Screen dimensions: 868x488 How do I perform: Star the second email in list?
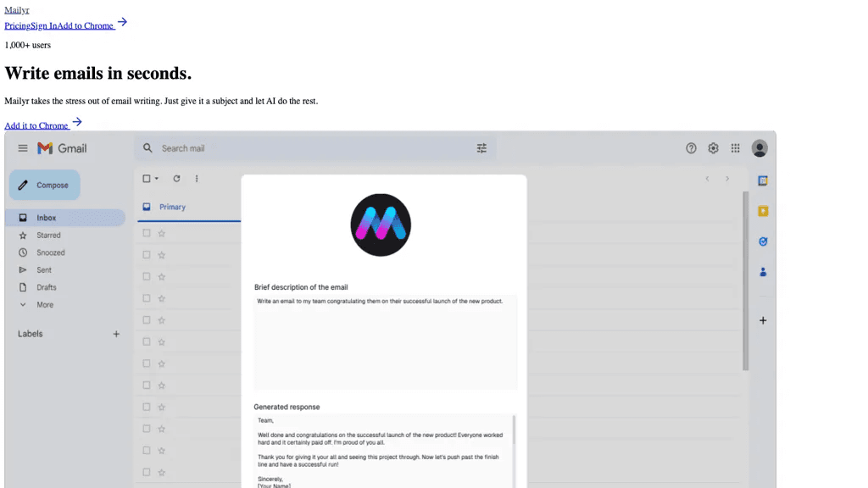tap(162, 255)
